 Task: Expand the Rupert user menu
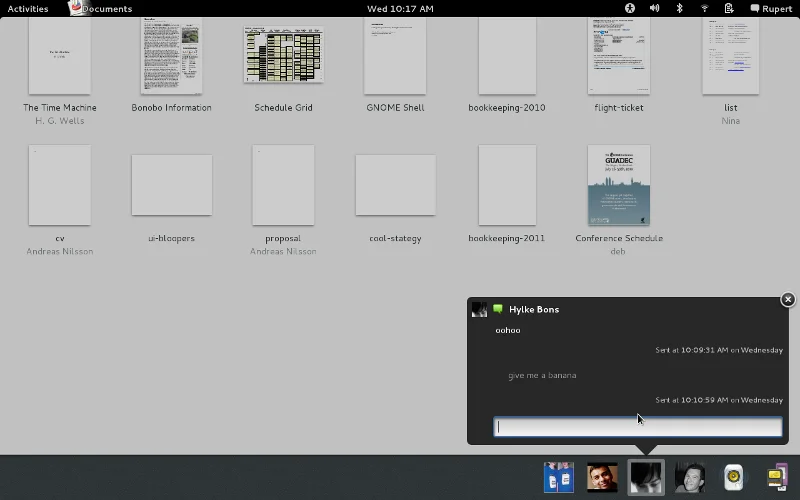(x=770, y=8)
